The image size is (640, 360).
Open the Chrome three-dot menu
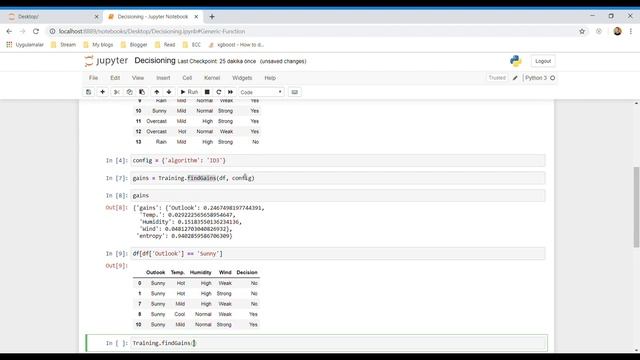tap(631, 31)
